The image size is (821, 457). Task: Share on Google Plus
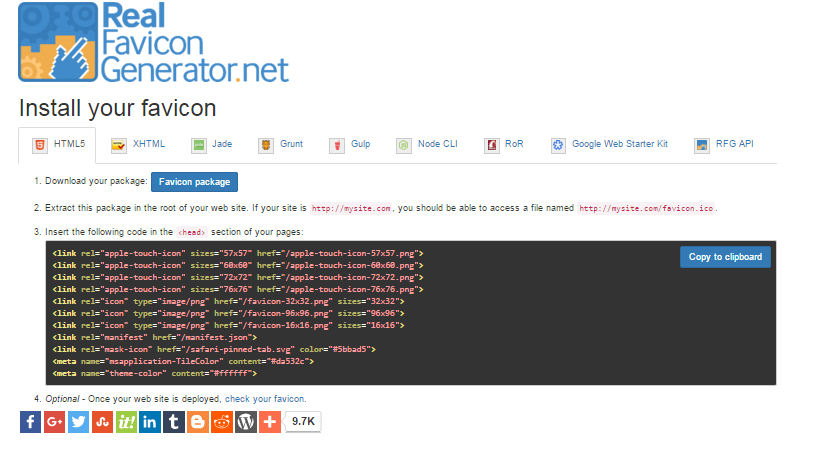pyautogui.click(x=54, y=422)
